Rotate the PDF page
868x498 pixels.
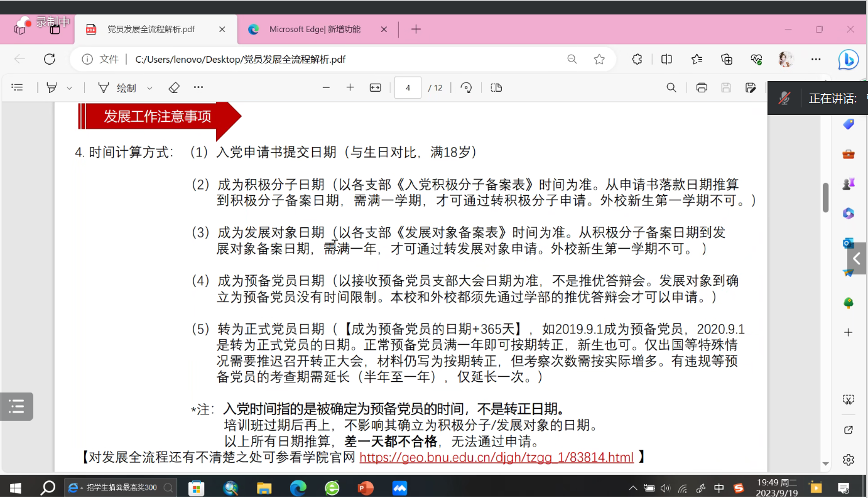pos(466,88)
